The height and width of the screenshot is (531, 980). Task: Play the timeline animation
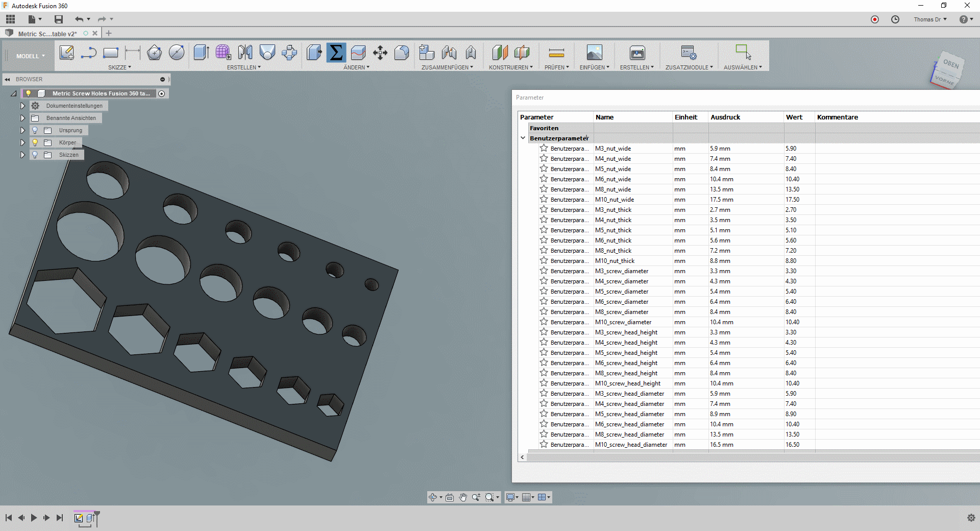pyautogui.click(x=34, y=518)
